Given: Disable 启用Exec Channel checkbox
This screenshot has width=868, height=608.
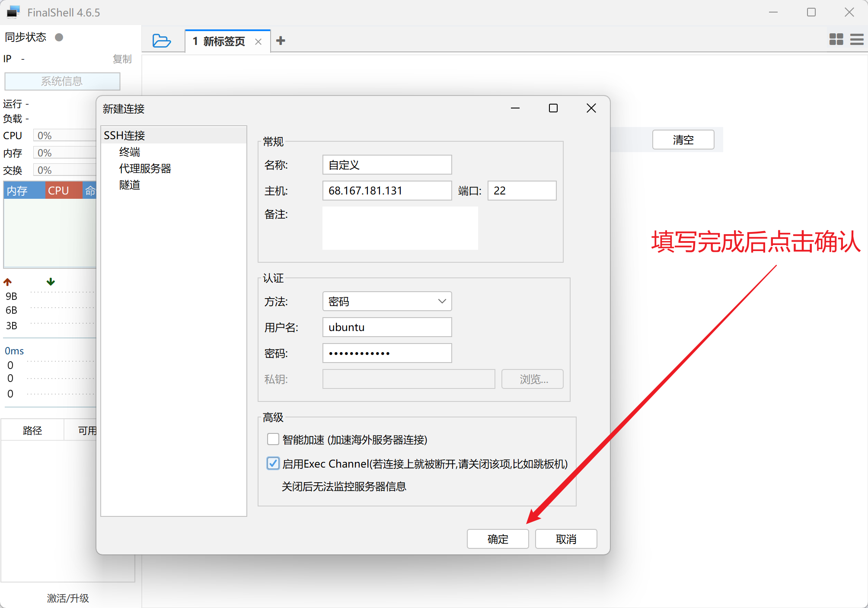Looking at the screenshot, I should tap(273, 464).
